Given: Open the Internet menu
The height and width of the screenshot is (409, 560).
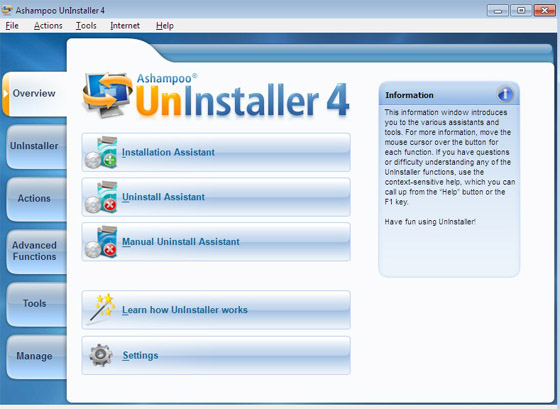Looking at the screenshot, I should point(125,26).
